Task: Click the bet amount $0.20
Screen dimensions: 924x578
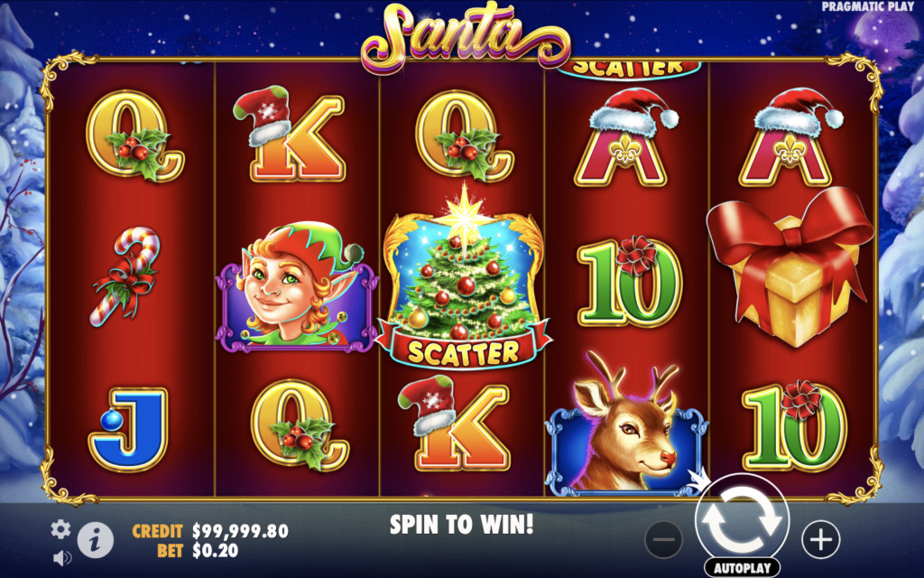Action: coord(216,551)
